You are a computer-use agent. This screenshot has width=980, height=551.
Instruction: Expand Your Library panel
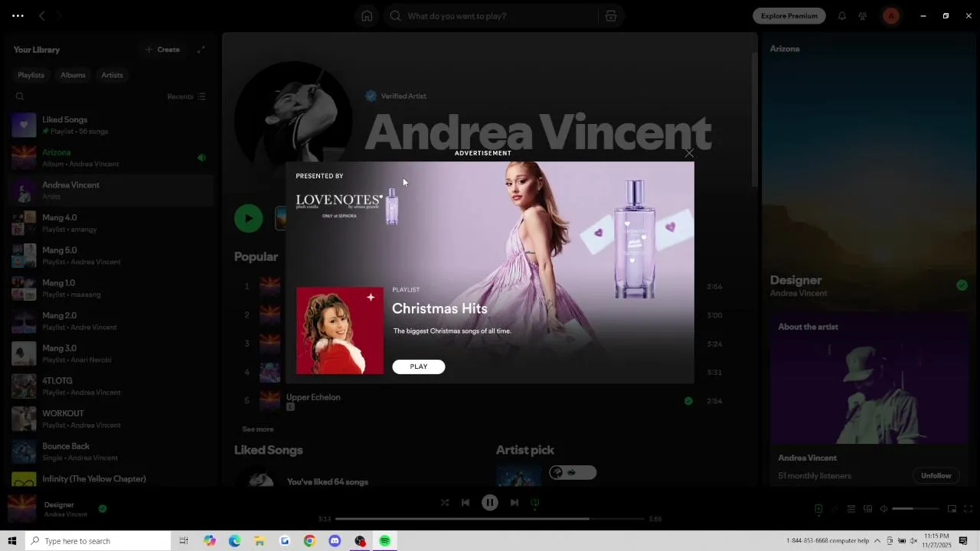pos(201,50)
